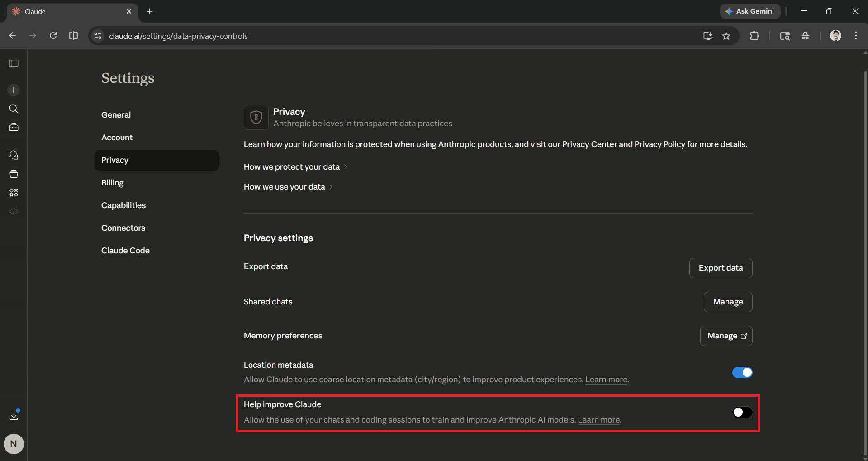The image size is (868, 461).
Task: Open the Claude Code settings section
Action: 157,251
